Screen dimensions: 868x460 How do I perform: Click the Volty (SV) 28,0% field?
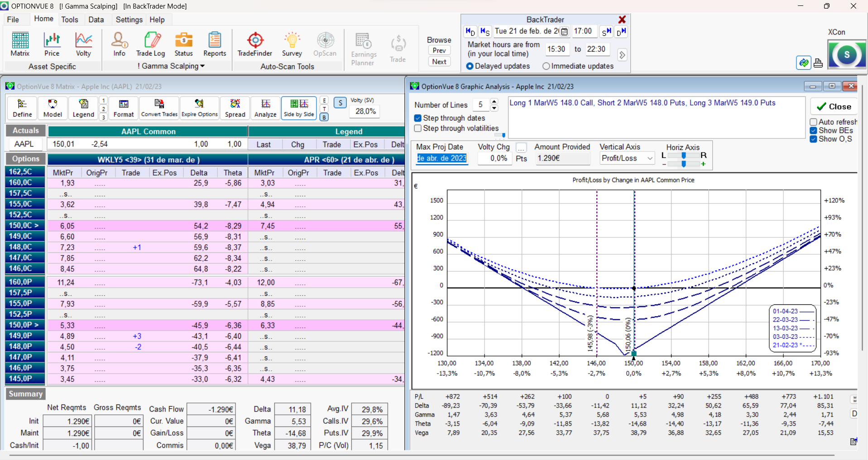pos(365,111)
